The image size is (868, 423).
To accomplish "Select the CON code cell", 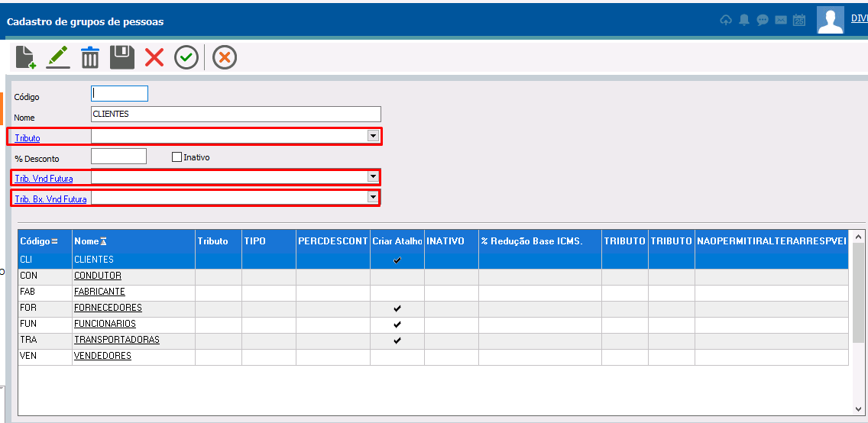I will (x=45, y=276).
